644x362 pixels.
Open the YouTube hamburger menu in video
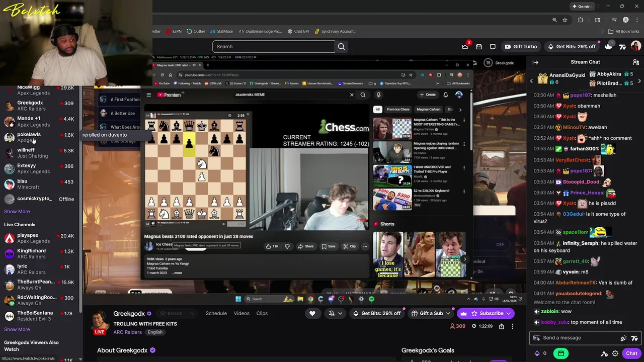point(148,95)
